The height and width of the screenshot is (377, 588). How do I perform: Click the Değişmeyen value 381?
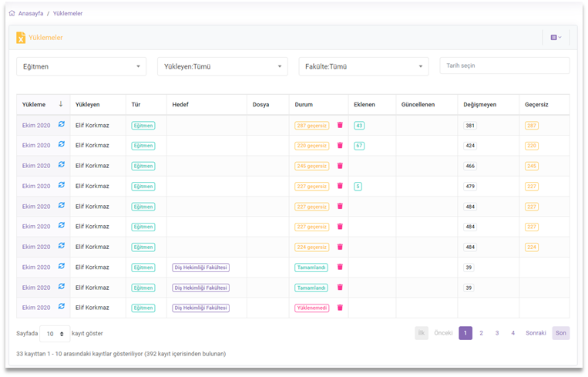tap(470, 126)
